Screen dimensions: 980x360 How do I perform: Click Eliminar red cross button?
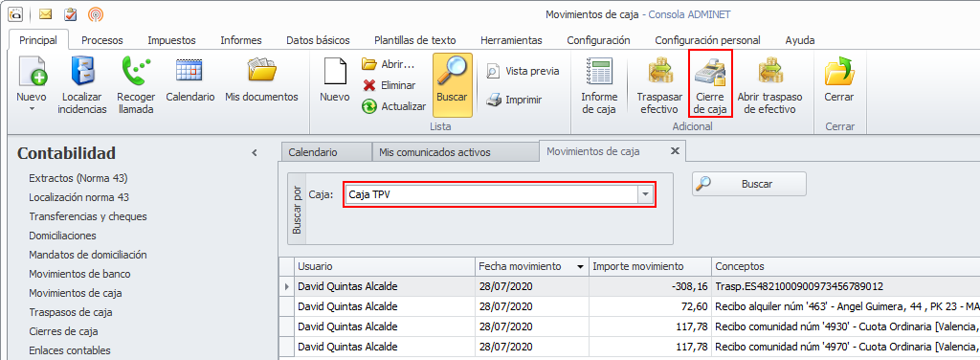389,85
